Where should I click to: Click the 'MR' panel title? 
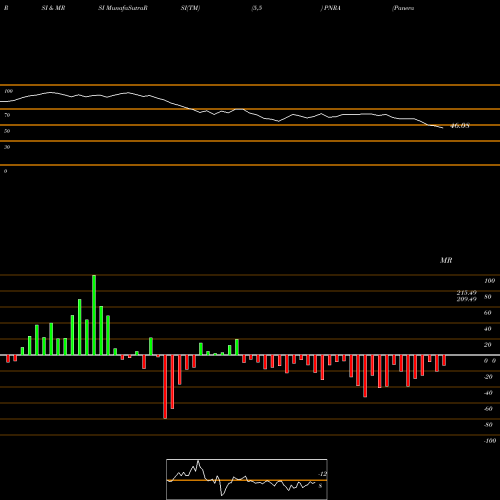click(x=446, y=260)
